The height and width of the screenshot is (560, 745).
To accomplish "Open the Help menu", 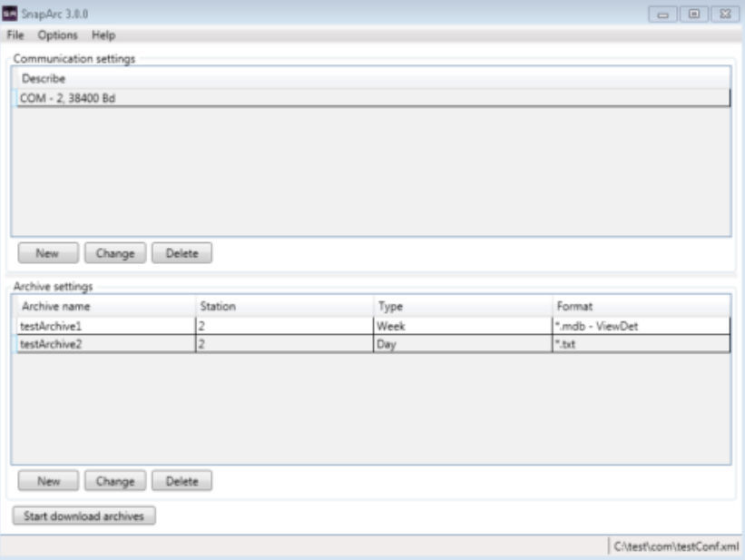I will tap(103, 35).
